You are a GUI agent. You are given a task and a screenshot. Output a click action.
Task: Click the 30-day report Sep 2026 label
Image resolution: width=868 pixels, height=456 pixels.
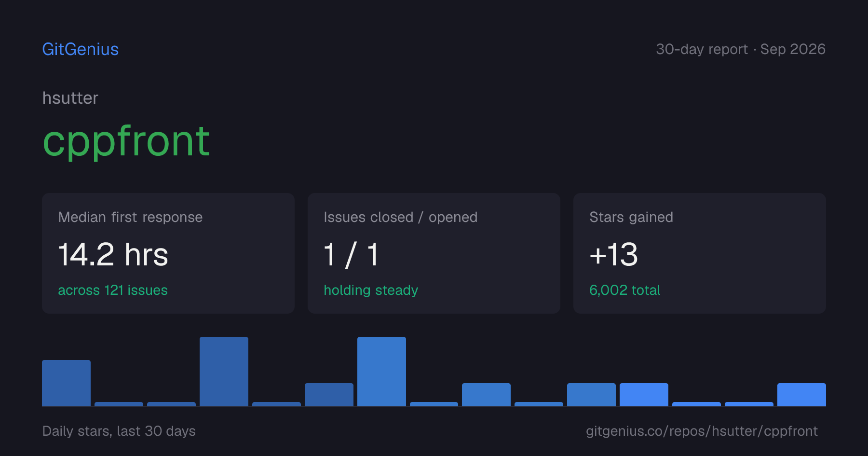741,49
